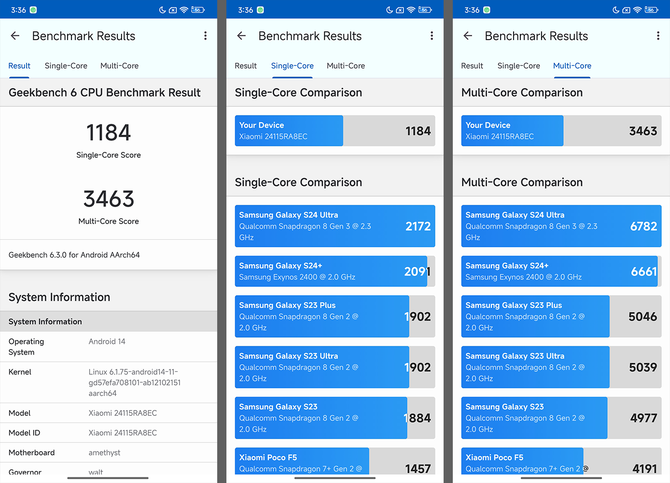Open three-dot overflow menu on right screen
670x483 pixels.
658,36
